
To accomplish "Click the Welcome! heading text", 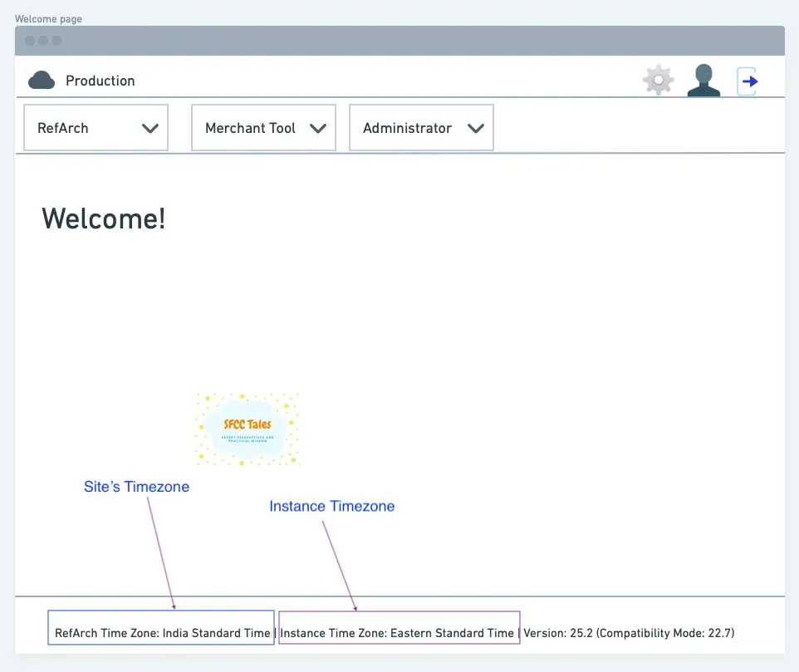I will (103, 218).
